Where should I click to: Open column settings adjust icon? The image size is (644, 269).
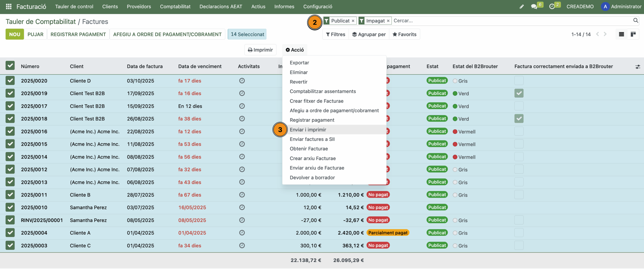637,67
